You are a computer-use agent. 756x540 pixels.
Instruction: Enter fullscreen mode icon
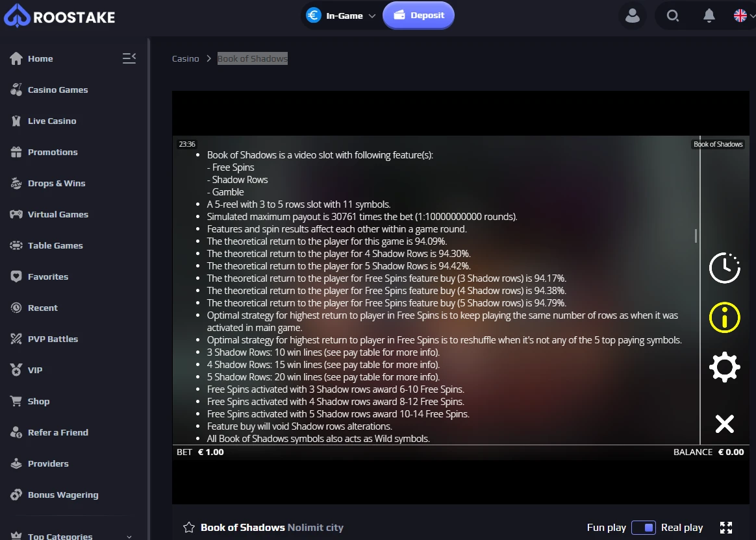click(725, 528)
